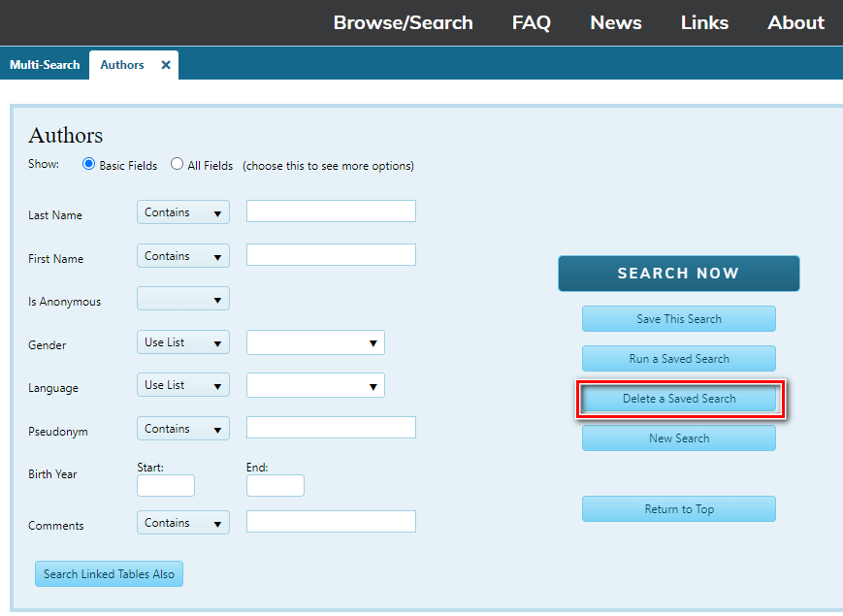Open the Last Name Contains dropdown
Screen dimensions: 843x616
pyautogui.click(x=183, y=212)
